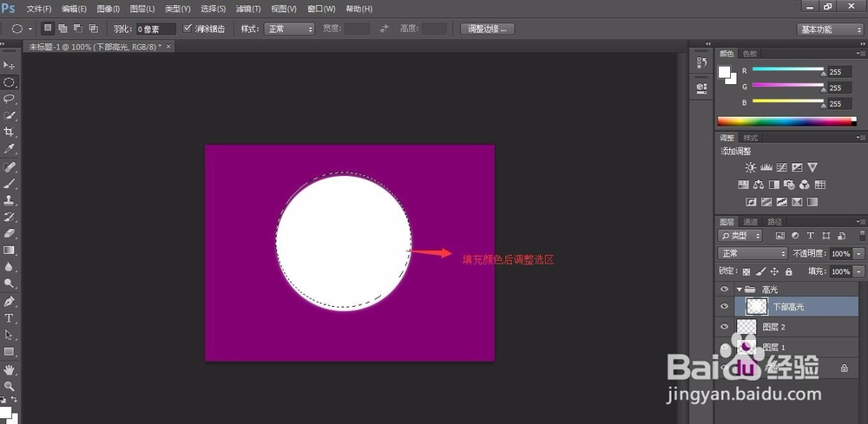The image size is (868, 424).
Task: Select the Pen tool
Action: point(9,301)
